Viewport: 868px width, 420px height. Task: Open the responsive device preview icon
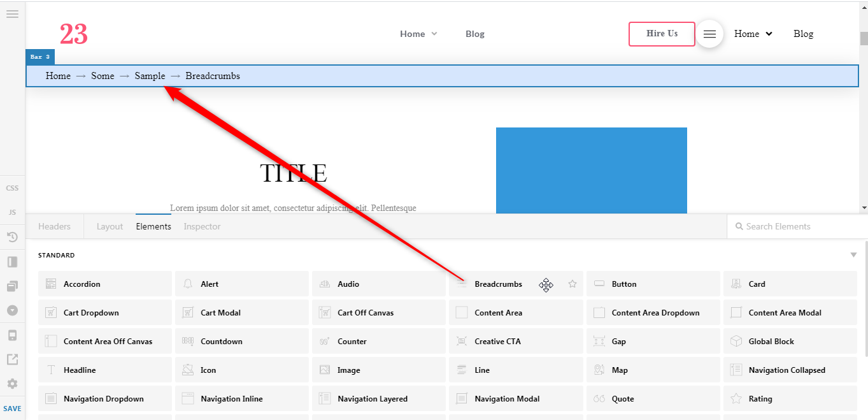12,335
